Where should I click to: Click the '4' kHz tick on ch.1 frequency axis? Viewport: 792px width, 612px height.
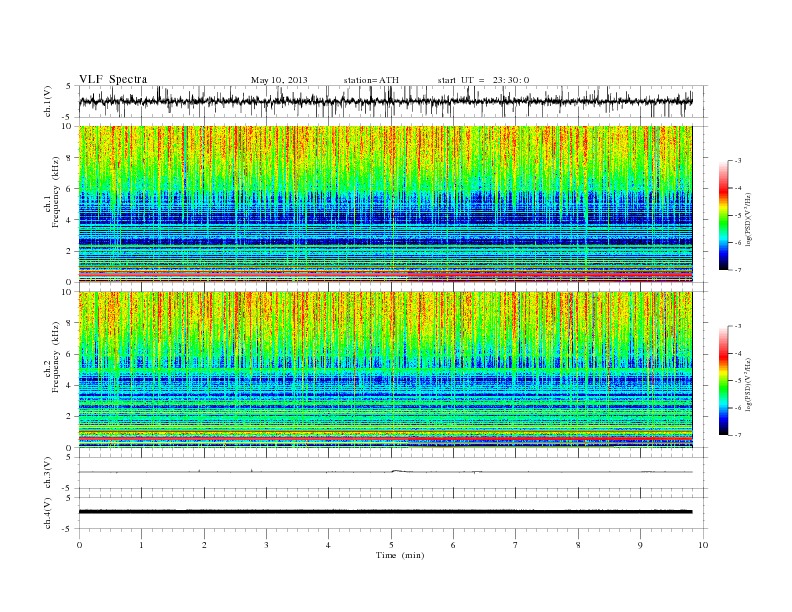pos(70,220)
